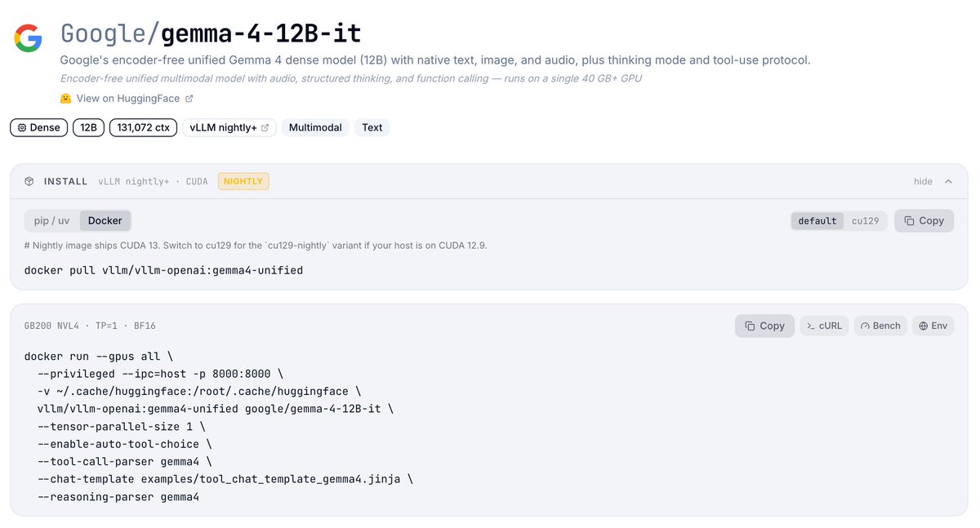Viewport: 980px width, 528px height.
Task: Copy the docker run command
Action: pos(764,326)
